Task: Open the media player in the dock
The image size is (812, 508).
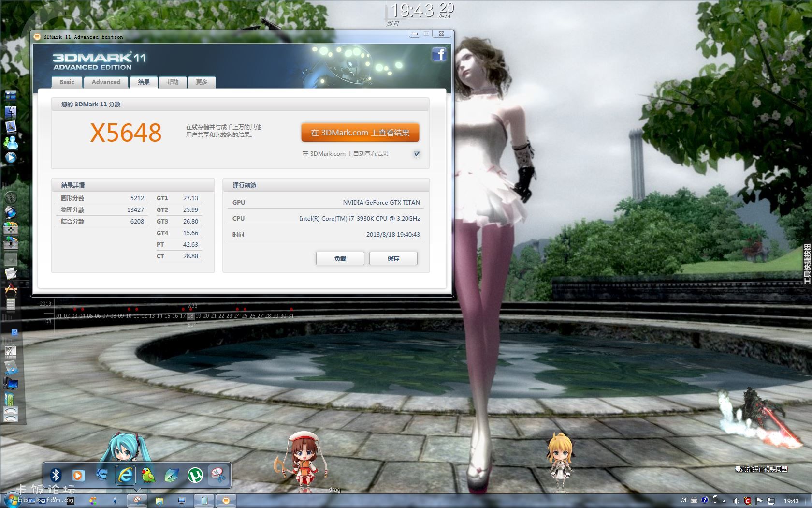Action: point(78,475)
